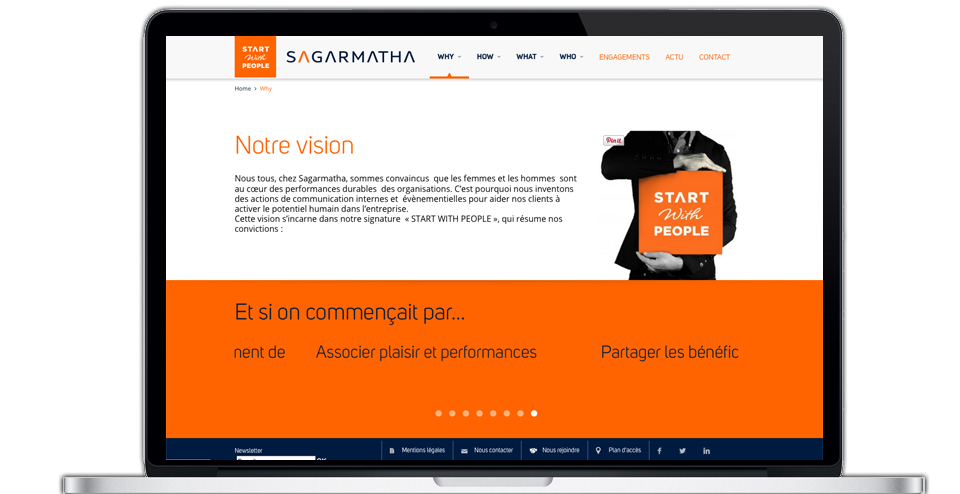Expand the HOW dropdown menu
This screenshot has height=494, width=960.
coord(489,56)
